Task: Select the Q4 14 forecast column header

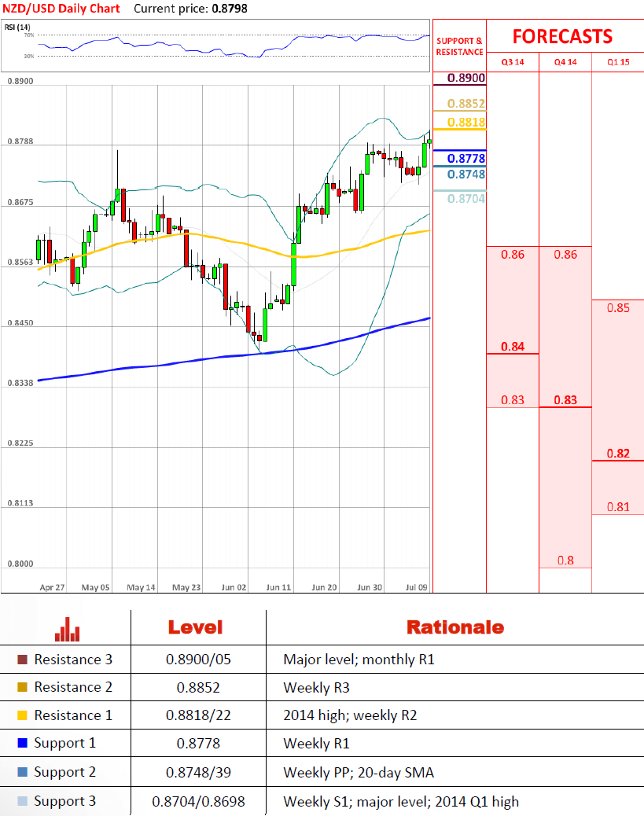Action: (565, 62)
